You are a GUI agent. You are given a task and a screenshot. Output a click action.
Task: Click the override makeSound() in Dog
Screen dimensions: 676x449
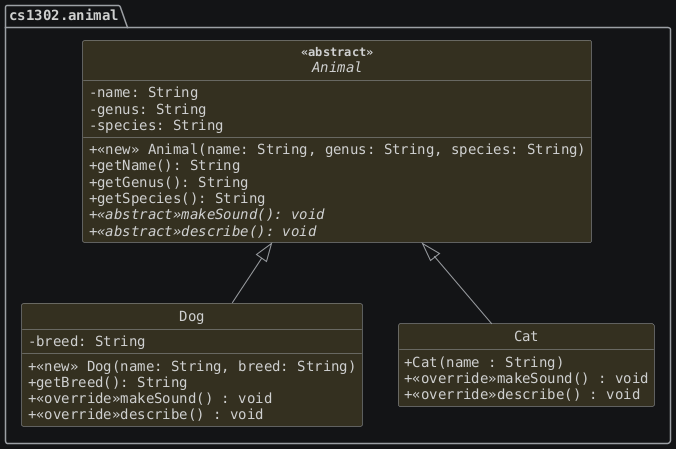(150, 399)
